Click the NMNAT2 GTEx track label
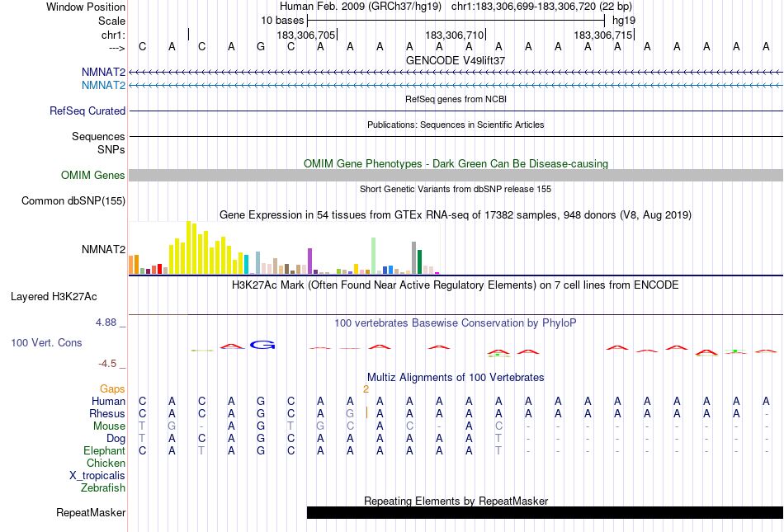784x532 pixels. pos(103,249)
